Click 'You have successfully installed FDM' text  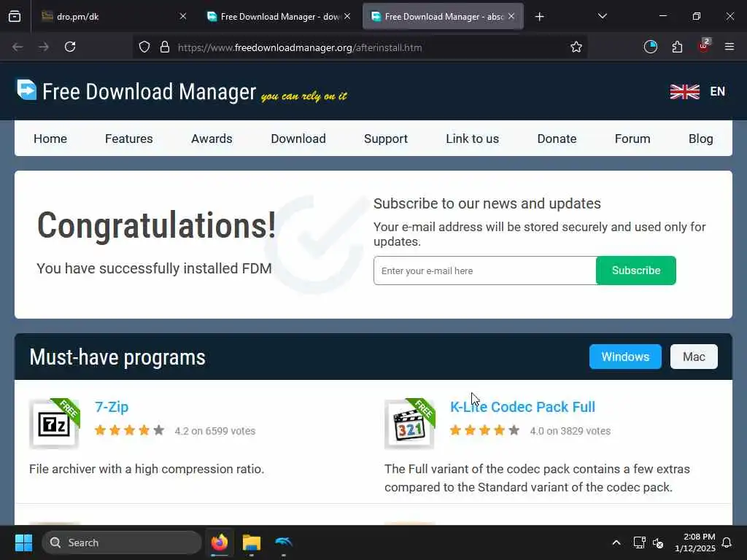click(155, 268)
